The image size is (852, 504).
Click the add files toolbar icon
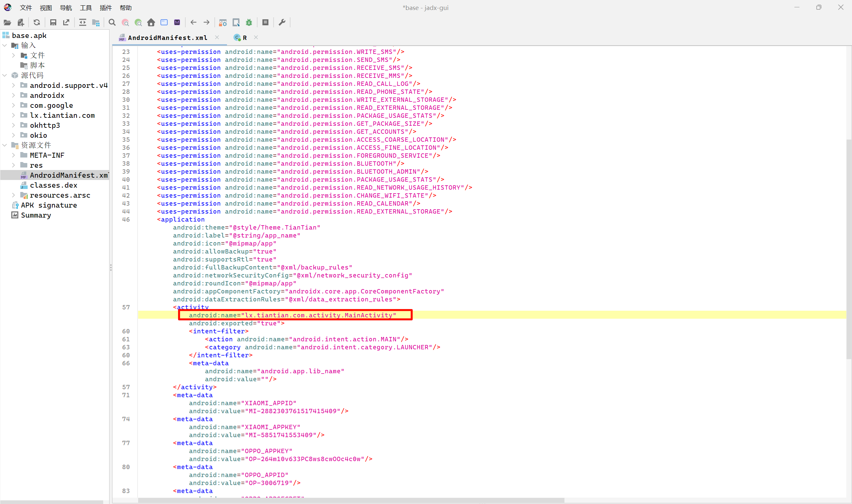[21, 23]
